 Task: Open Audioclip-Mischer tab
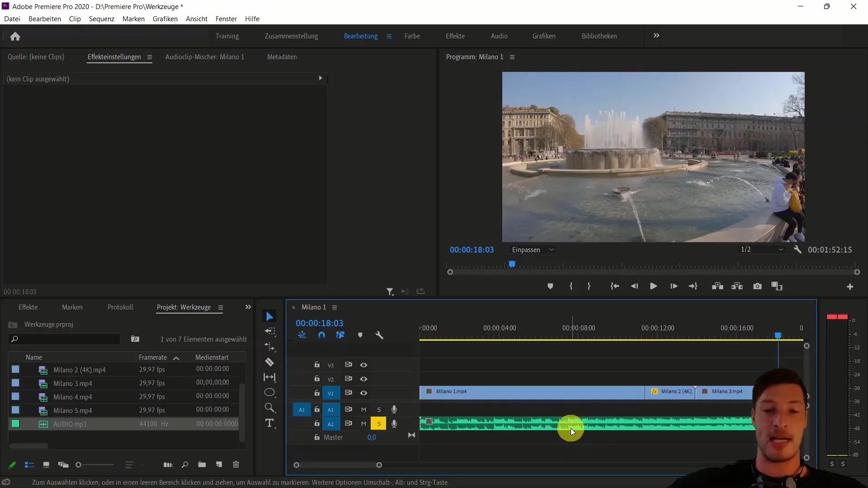click(x=205, y=57)
